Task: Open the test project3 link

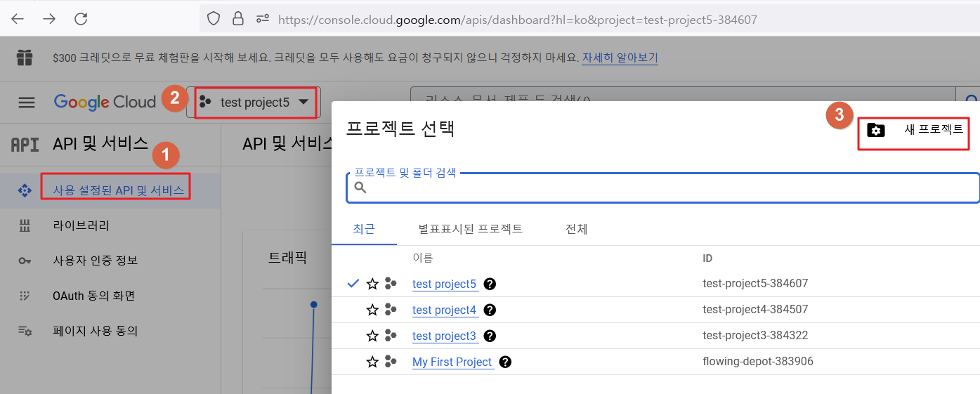Action: (x=445, y=336)
